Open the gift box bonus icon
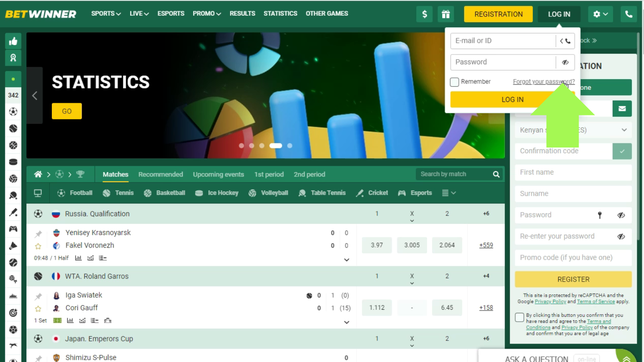The image size is (644, 362). [445, 14]
